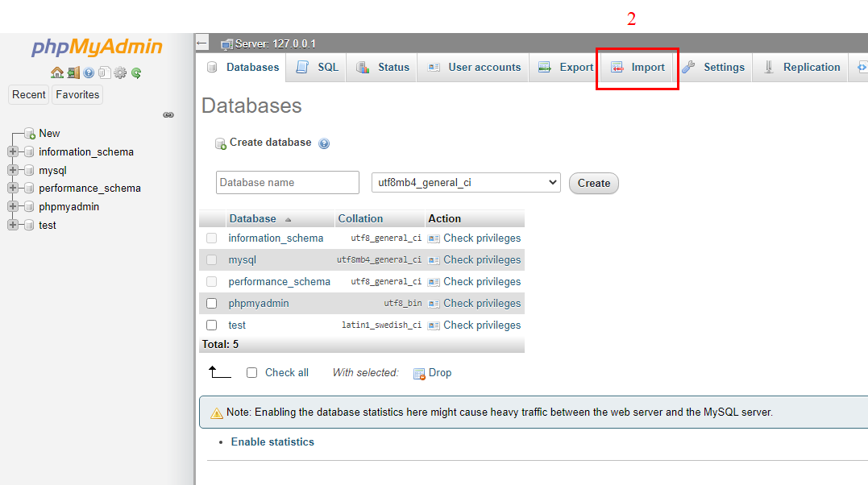Collapse navigation panel with arrow icon

202,43
